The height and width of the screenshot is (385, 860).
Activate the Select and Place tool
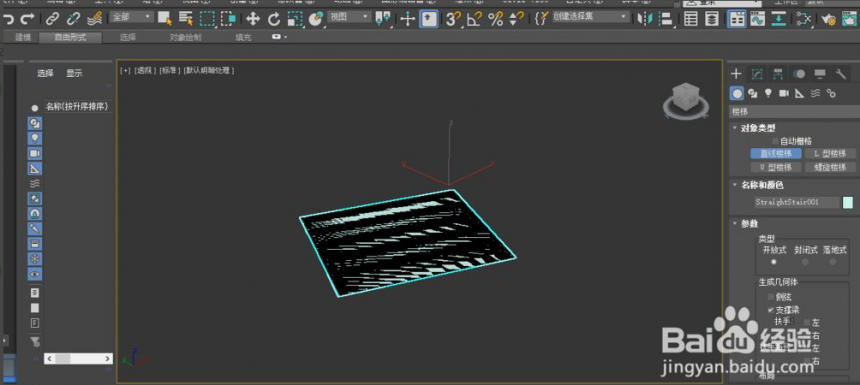coord(315,19)
